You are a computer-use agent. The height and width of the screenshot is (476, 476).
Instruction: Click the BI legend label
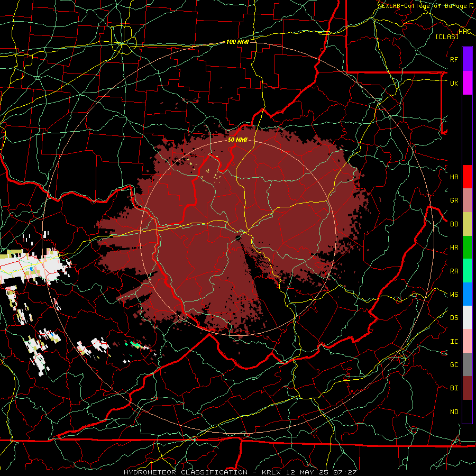(x=454, y=388)
